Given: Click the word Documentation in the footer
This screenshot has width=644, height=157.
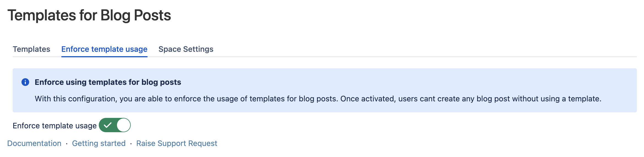Looking at the screenshot, I should click(34, 143).
